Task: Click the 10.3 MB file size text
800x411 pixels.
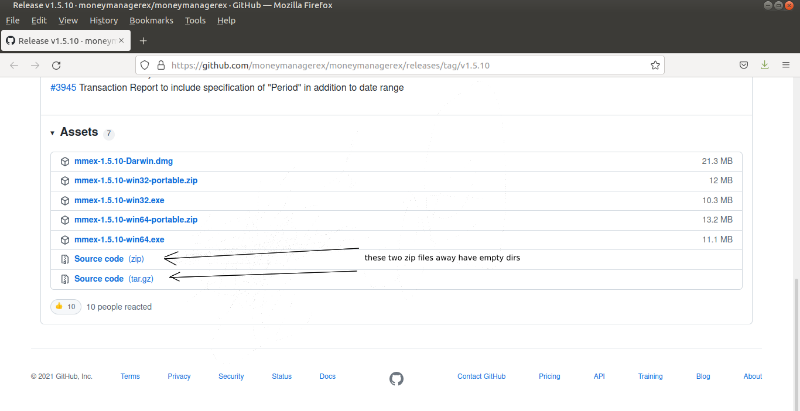Action: (x=717, y=200)
